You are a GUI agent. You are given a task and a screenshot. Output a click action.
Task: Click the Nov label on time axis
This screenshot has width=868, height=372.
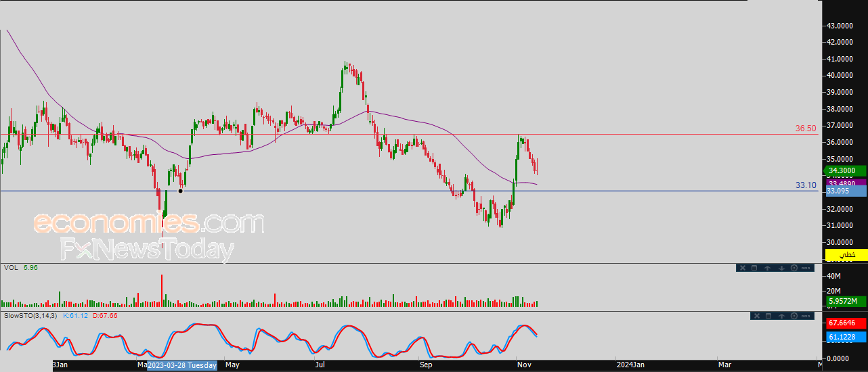point(525,365)
